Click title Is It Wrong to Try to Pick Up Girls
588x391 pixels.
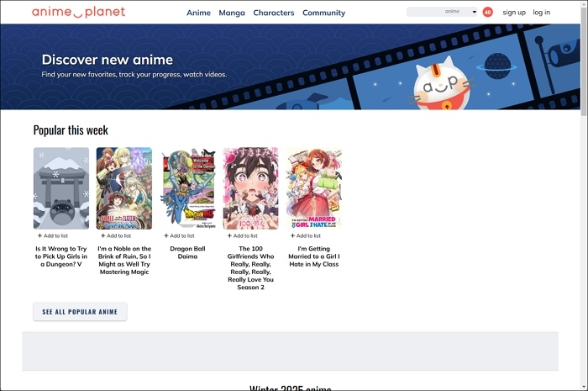(x=61, y=256)
